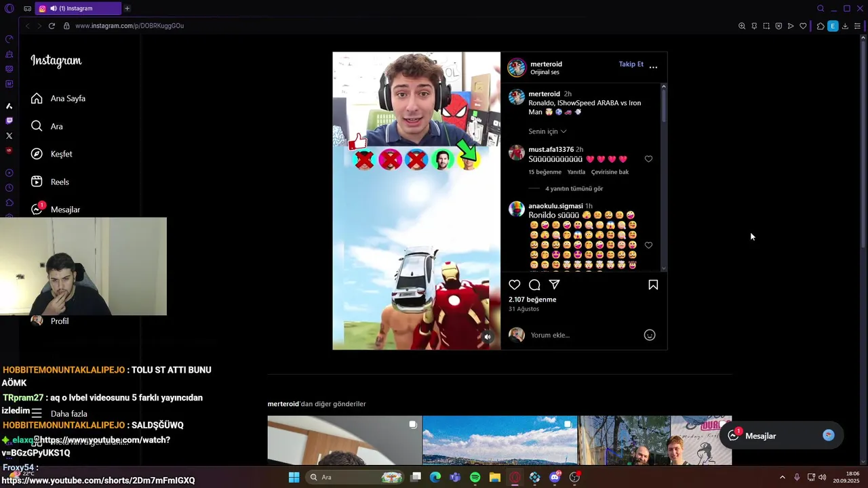The height and width of the screenshot is (488, 868).
Task: Select the (1) Instagram browser tab
Action: pos(78,8)
